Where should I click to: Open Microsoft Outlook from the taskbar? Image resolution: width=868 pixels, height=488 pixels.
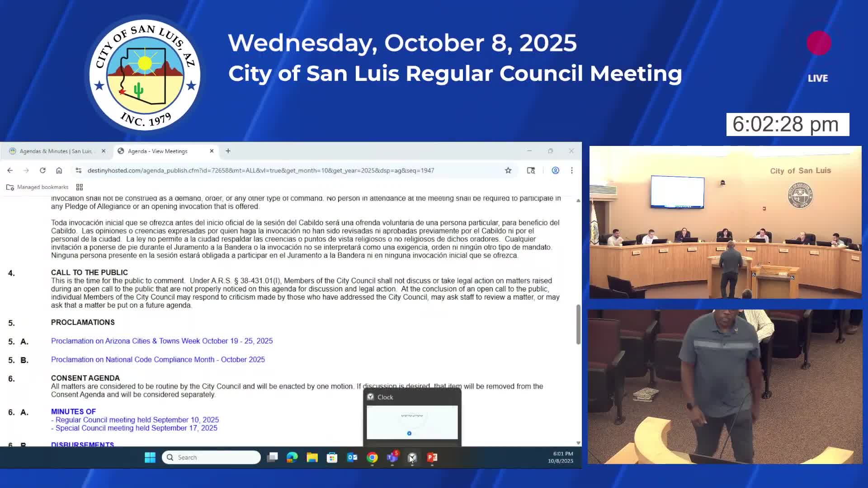point(352,458)
